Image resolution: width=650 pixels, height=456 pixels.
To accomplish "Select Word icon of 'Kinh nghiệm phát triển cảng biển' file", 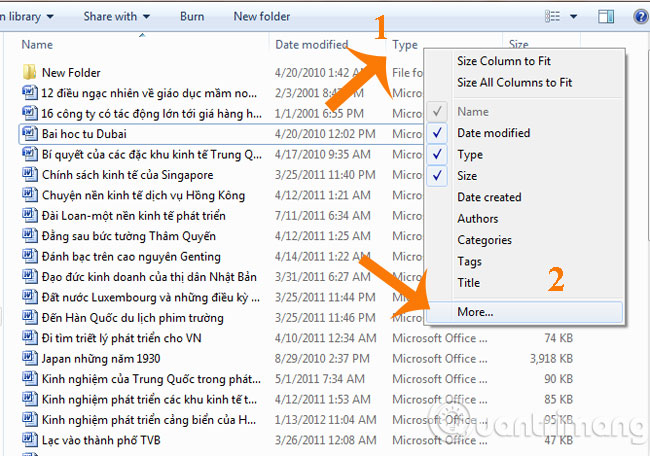I will 29,419.
